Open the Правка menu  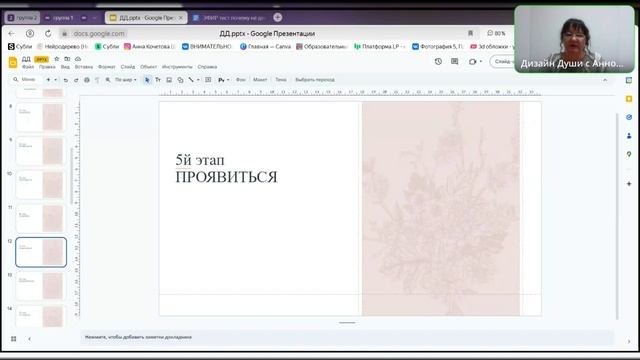click(x=47, y=67)
